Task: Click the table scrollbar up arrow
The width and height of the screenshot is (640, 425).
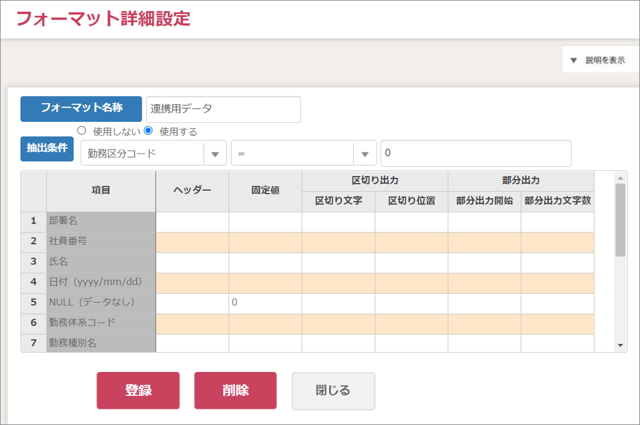Action: click(620, 178)
